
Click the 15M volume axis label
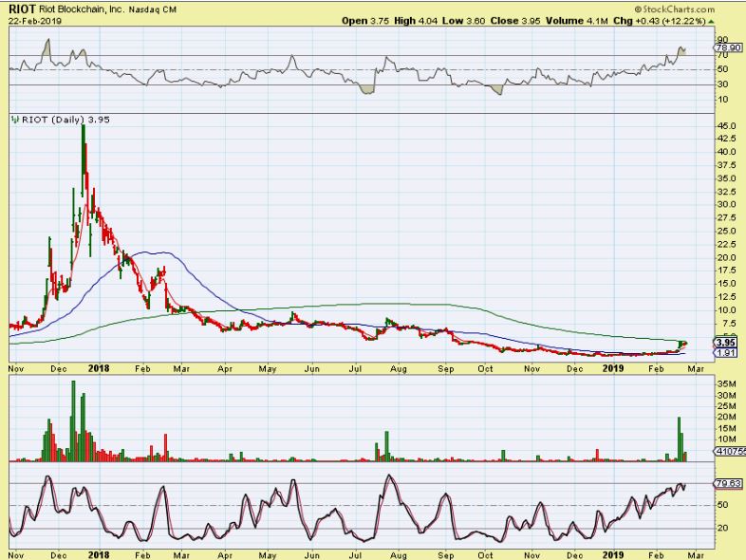tap(726, 428)
